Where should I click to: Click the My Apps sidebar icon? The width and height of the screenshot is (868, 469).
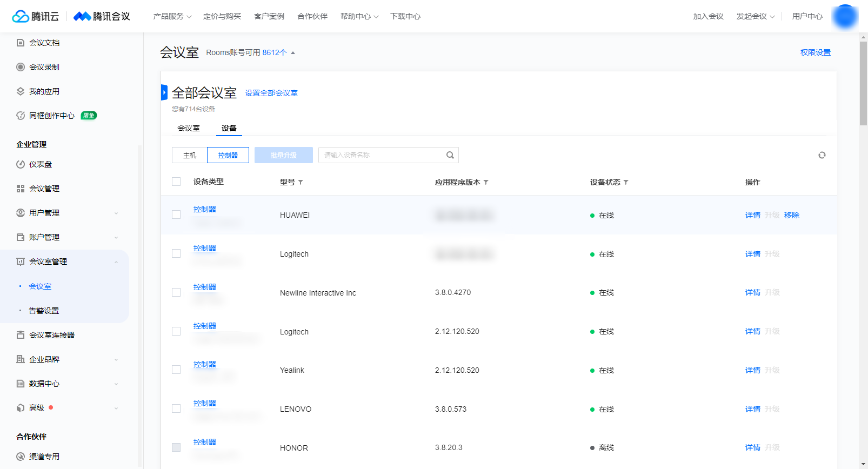point(21,91)
